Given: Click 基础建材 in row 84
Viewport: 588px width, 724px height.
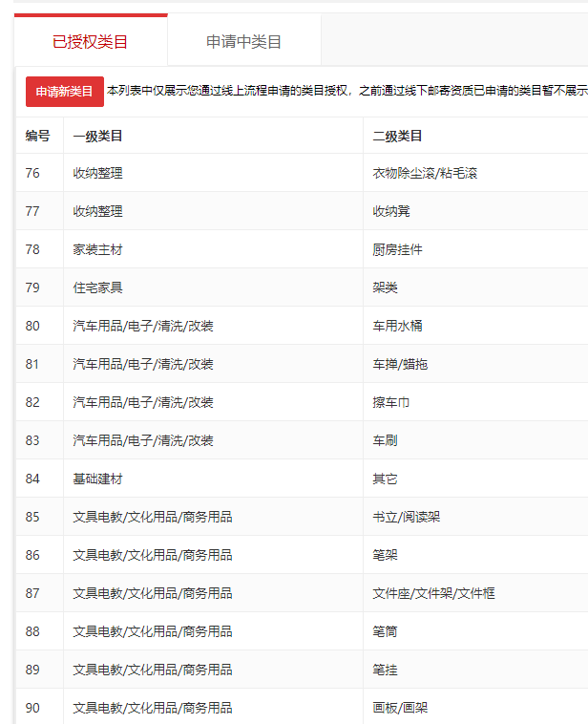Looking at the screenshot, I should [x=97, y=479].
